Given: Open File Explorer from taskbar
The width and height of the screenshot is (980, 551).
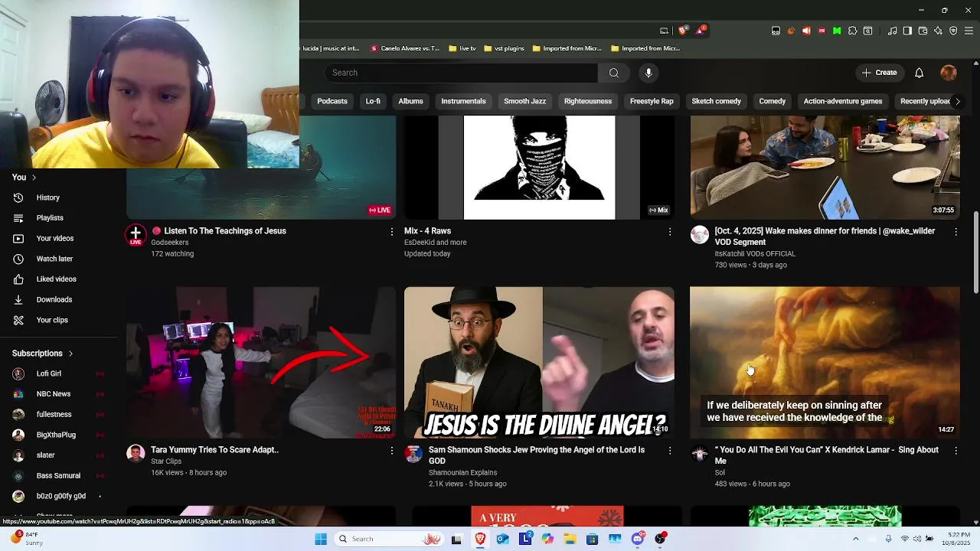Looking at the screenshot, I should [x=570, y=539].
